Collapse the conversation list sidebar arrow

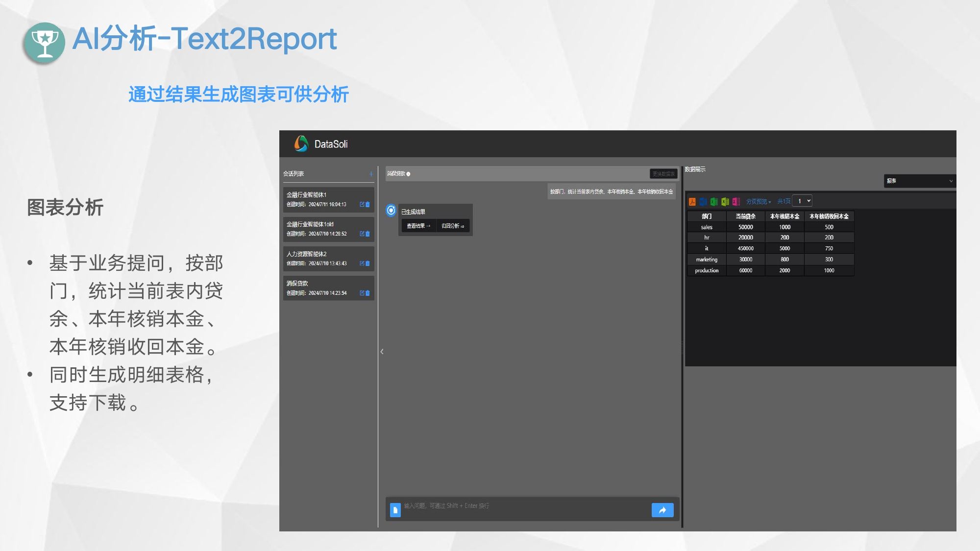382,352
